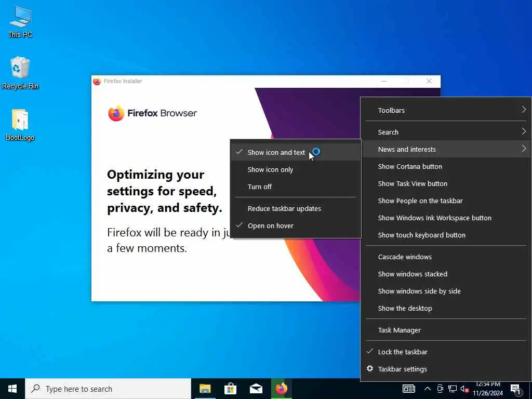Select the Recycle Bin desktop icon

(20, 73)
